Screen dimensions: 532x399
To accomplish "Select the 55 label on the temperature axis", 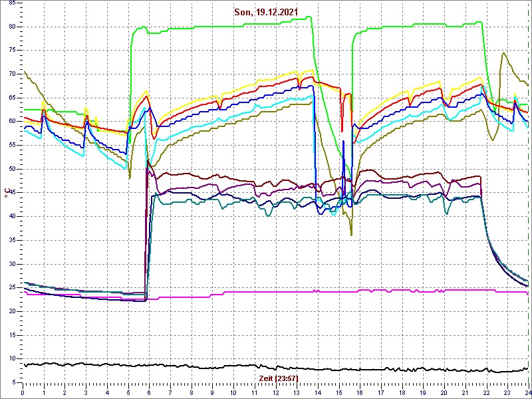I will (12, 145).
